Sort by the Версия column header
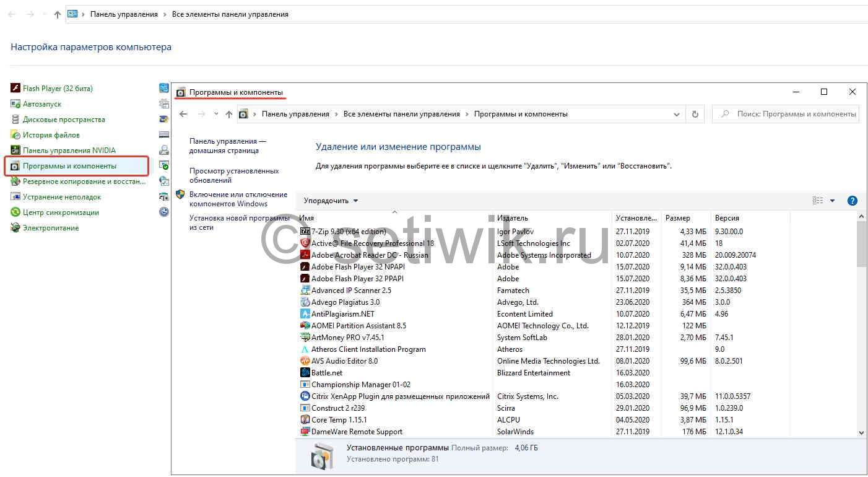 [x=751, y=218]
